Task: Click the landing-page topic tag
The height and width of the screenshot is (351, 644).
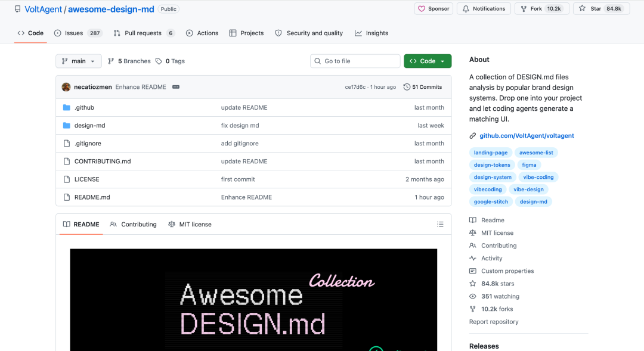Action: pyautogui.click(x=490, y=153)
